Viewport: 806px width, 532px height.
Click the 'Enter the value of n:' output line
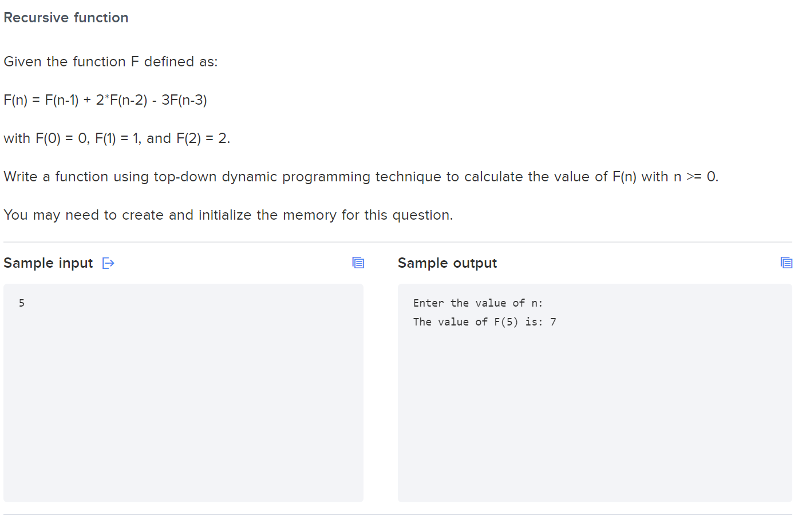pyautogui.click(x=478, y=303)
